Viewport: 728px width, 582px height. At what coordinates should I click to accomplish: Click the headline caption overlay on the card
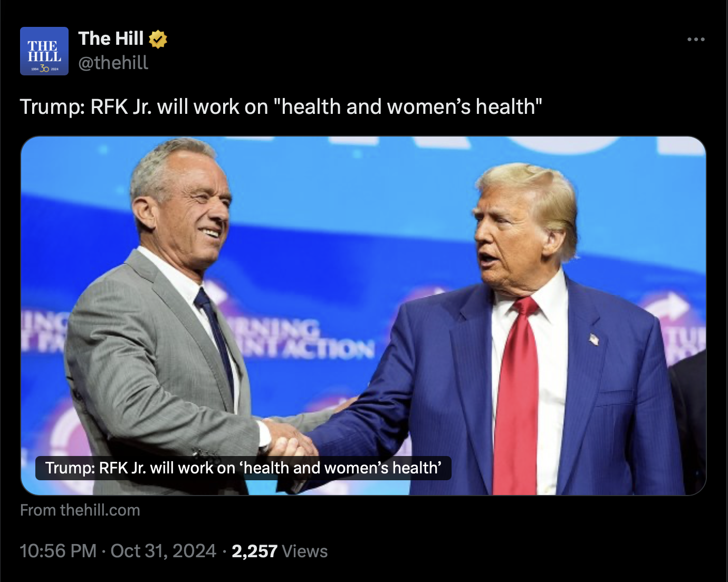[243, 468]
